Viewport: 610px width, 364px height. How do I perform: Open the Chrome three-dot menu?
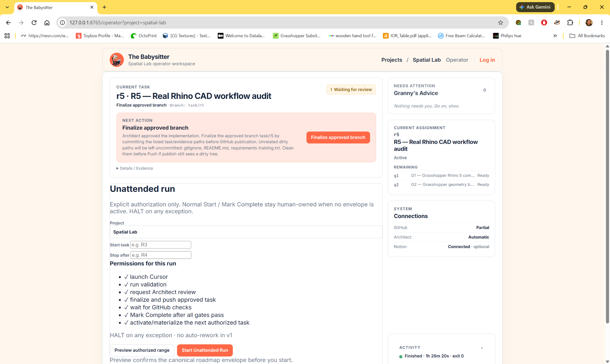click(602, 23)
